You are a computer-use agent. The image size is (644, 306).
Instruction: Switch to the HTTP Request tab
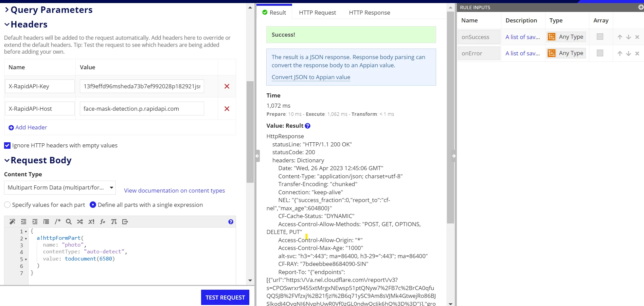click(317, 13)
